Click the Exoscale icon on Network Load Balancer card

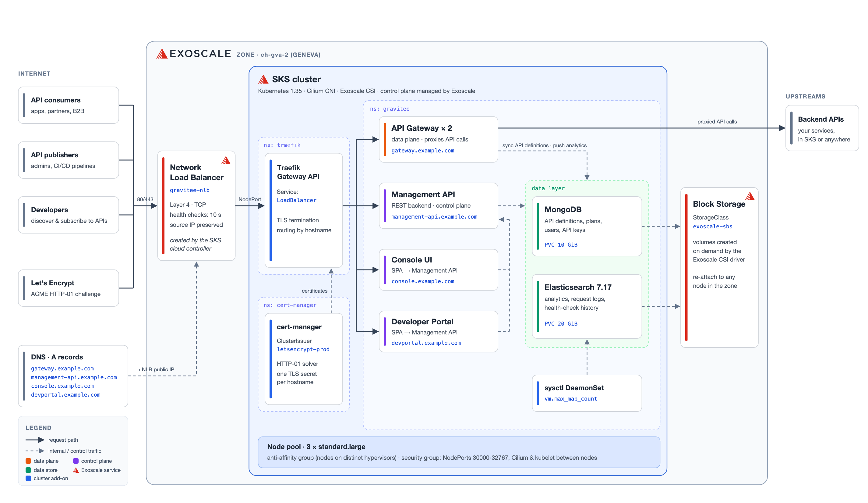[x=226, y=160]
